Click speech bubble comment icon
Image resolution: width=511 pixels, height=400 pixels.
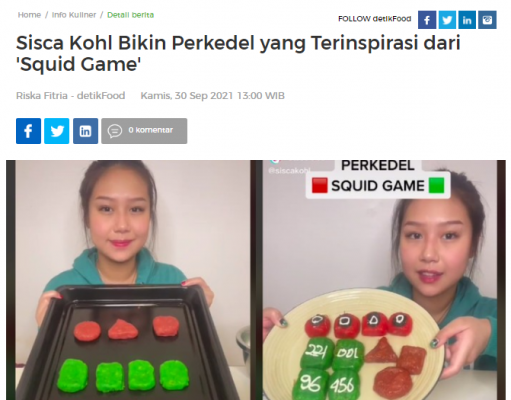115,131
